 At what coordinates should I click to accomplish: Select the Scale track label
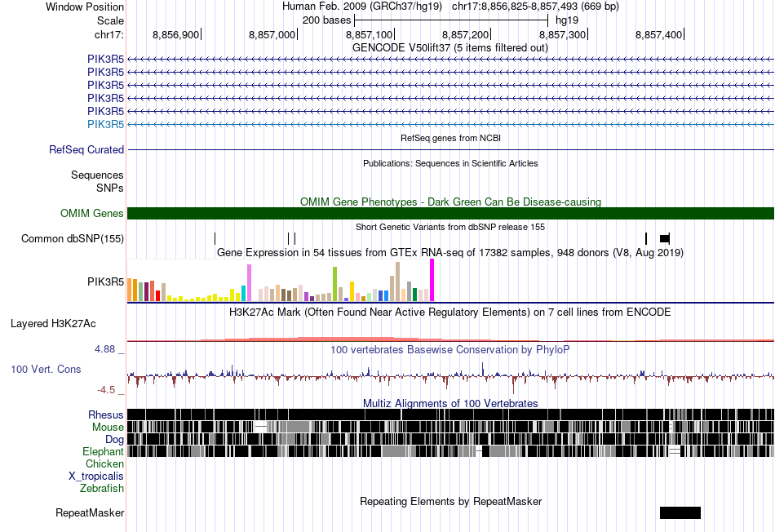click(x=110, y=20)
